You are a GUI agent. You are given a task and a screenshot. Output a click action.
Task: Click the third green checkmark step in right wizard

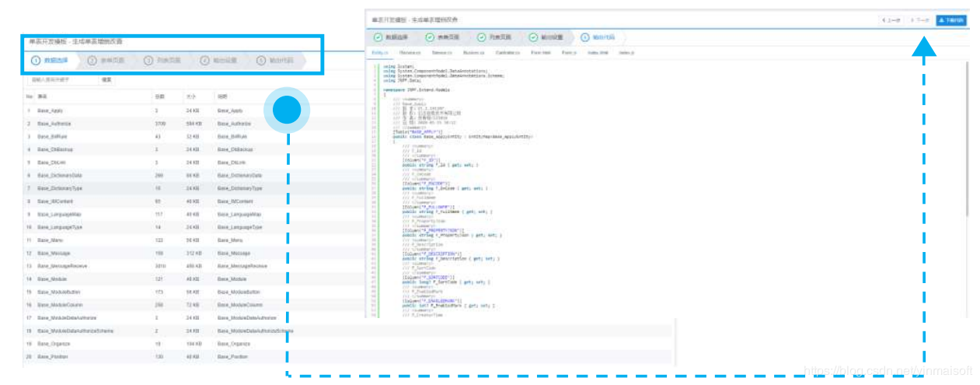(x=482, y=37)
